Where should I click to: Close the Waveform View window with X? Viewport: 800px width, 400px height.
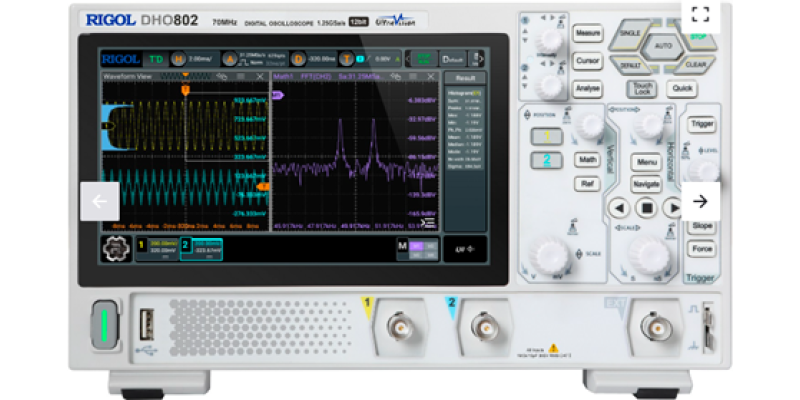pos(260,76)
